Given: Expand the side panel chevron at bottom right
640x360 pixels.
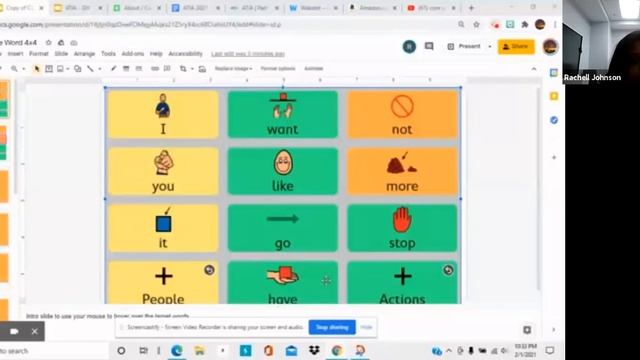Looking at the screenshot, I should tap(554, 330).
